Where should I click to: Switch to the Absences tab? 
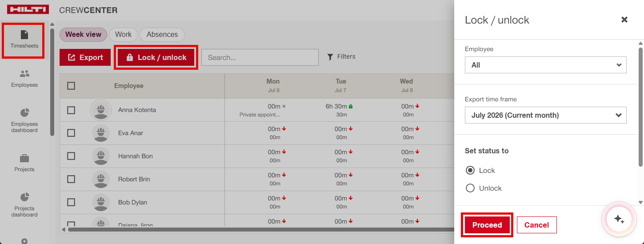[162, 34]
